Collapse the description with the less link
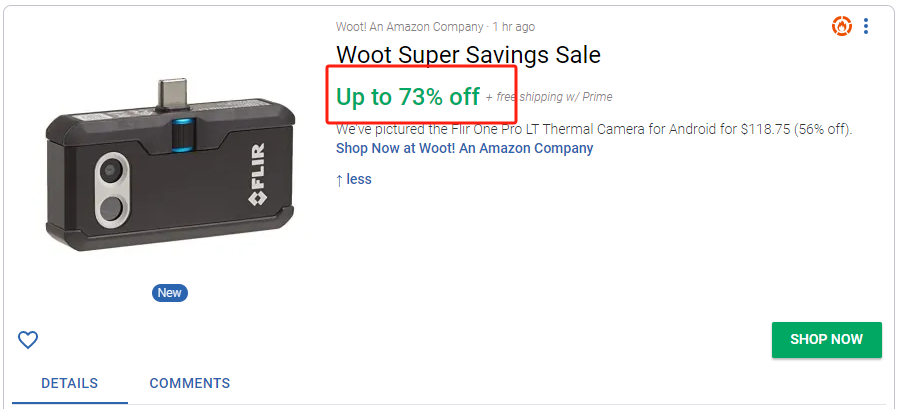905x409 pixels. (359, 180)
